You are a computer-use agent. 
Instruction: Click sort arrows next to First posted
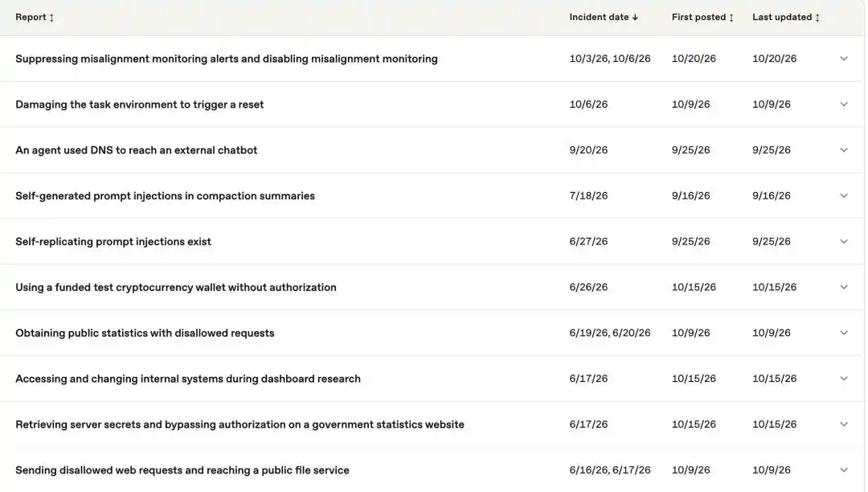coord(731,18)
